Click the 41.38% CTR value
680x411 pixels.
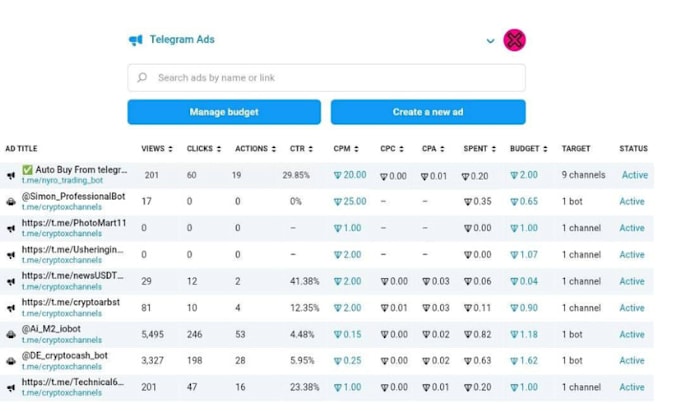304,282
